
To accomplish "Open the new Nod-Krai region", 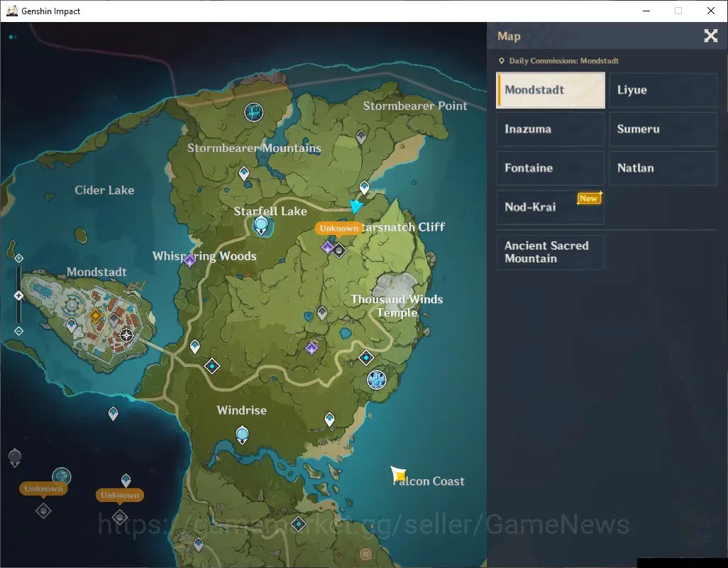I will click(x=551, y=207).
